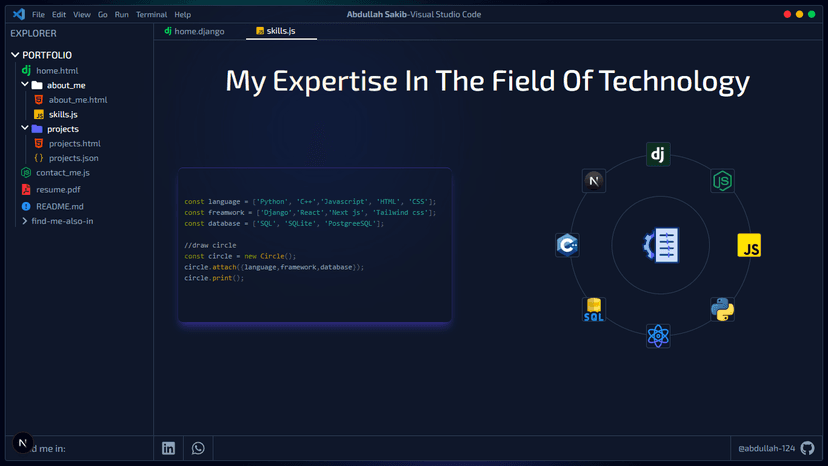This screenshot has height=466, width=828.
Task: Open projects.html file
Action: (74, 144)
